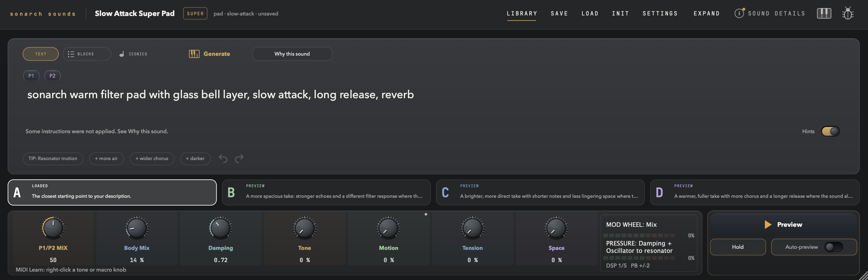Select the P1 part chip
The image size is (868, 280).
[x=31, y=76]
